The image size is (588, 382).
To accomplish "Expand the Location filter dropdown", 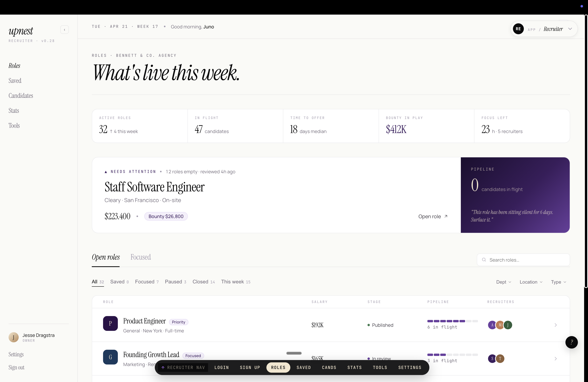I will pyautogui.click(x=531, y=282).
